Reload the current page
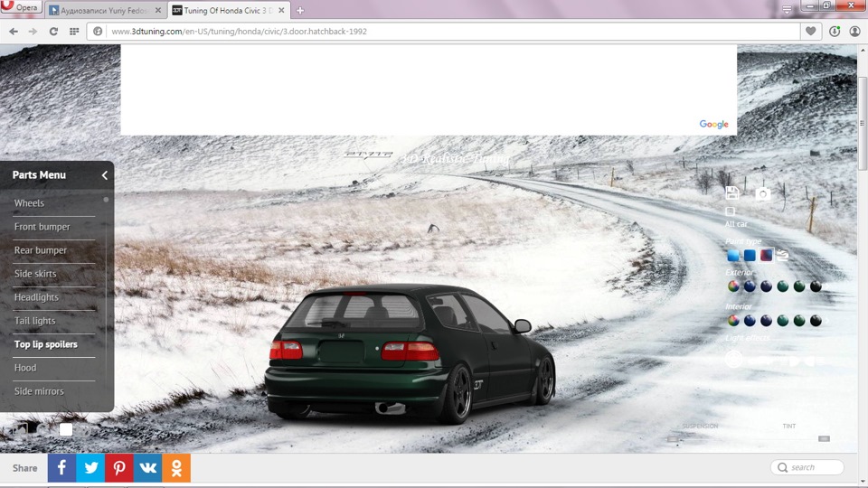868x488 pixels. (x=53, y=32)
